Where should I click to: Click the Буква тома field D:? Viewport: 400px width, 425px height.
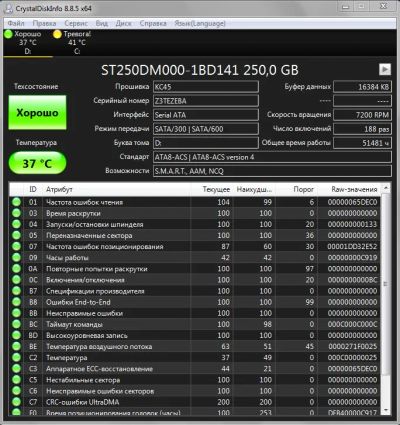pos(206,143)
